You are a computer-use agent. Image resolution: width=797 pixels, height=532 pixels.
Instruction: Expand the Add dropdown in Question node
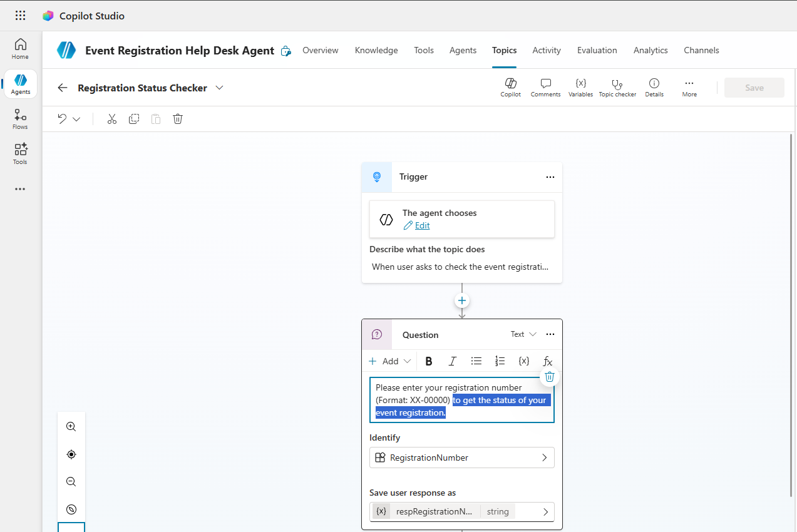[x=389, y=361]
